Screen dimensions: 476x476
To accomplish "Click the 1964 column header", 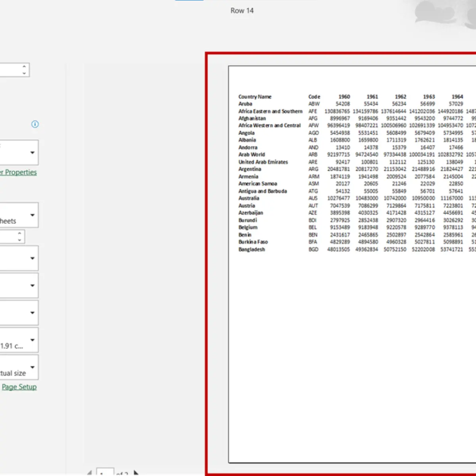I will (457, 97).
